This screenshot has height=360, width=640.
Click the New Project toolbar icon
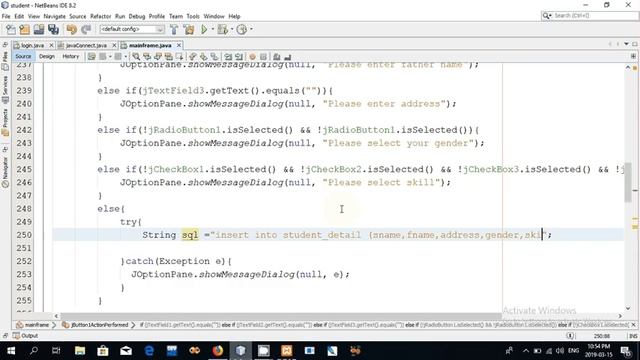25,29
